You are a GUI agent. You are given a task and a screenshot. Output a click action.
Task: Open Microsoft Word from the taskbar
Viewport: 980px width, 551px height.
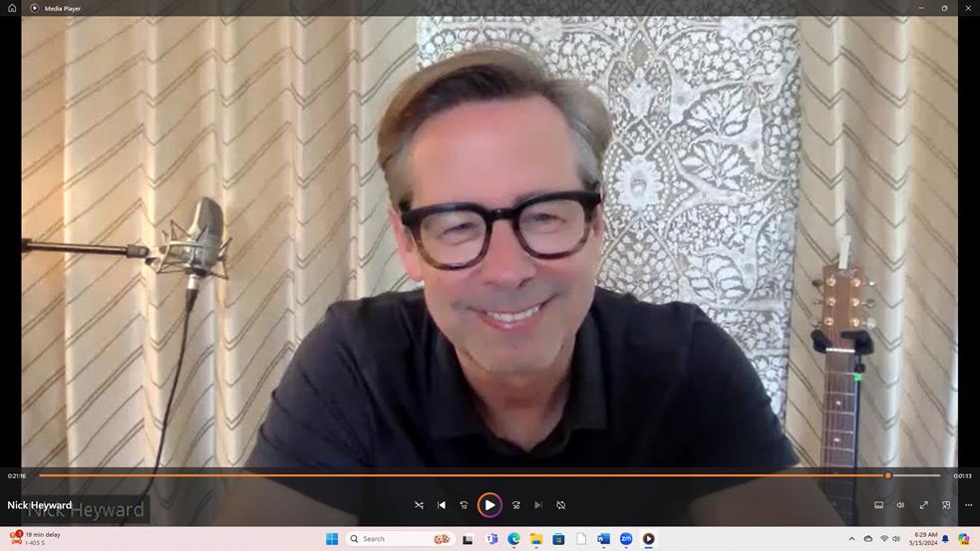(x=603, y=538)
